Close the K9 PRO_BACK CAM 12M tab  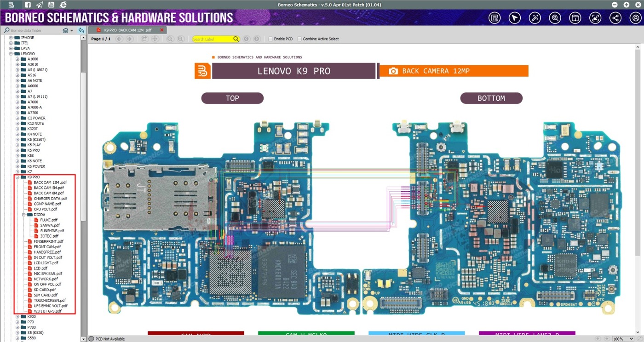coord(161,30)
